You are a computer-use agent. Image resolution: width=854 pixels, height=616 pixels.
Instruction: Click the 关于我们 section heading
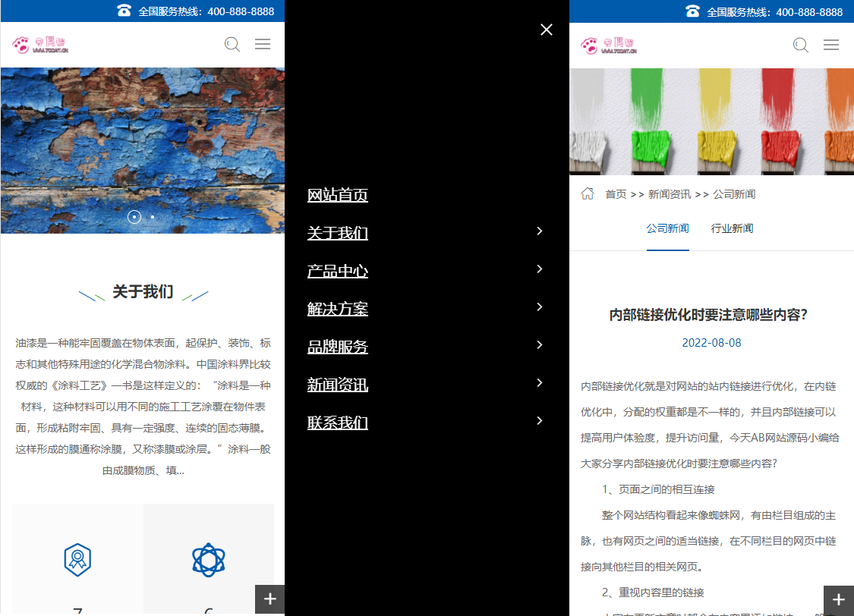point(143,292)
